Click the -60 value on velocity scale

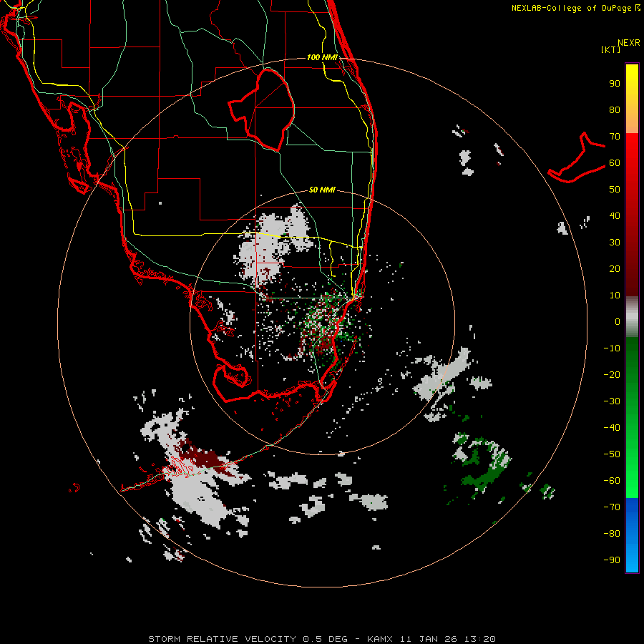(x=612, y=481)
